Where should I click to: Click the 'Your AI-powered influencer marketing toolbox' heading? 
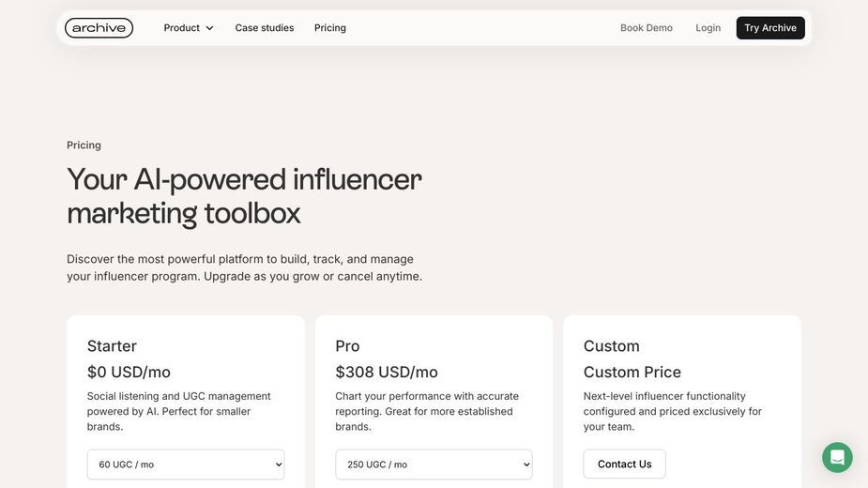click(x=244, y=197)
